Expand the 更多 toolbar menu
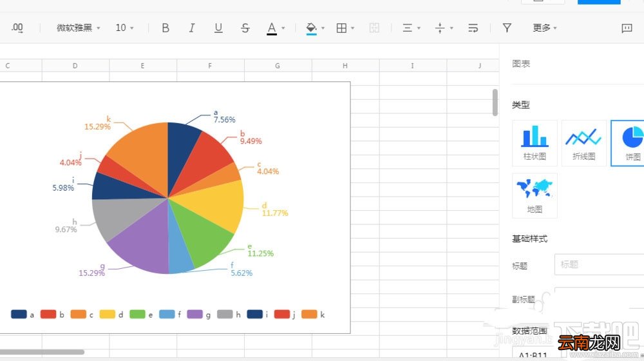The height and width of the screenshot is (361, 644). point(545,28)
